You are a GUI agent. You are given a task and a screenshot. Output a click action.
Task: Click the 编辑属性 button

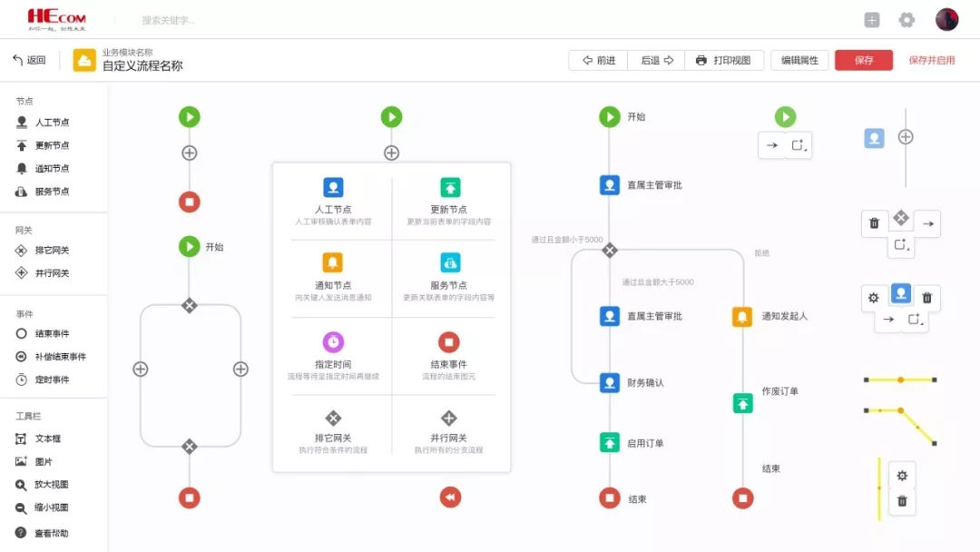(799, 61)
